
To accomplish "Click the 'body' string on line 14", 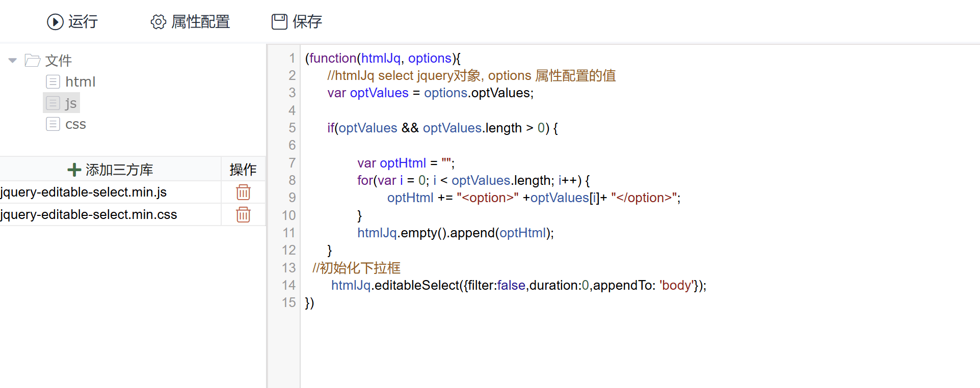I will (x=676, y=285).
